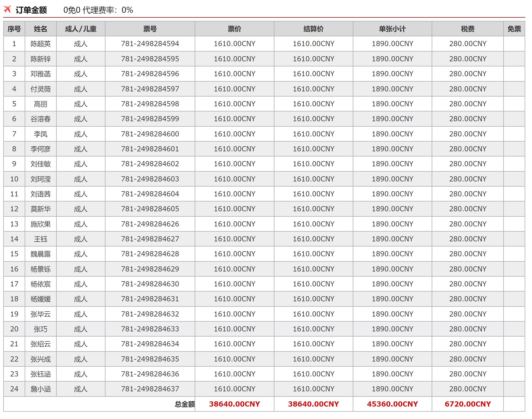Click the 订单金额 section title
This screenshot has width=532, height=419.
31,10
